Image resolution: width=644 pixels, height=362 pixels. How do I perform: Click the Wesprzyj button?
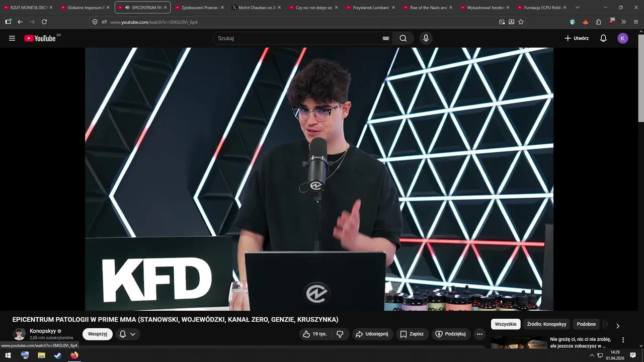pyautogui.click(x=98, y=334)
